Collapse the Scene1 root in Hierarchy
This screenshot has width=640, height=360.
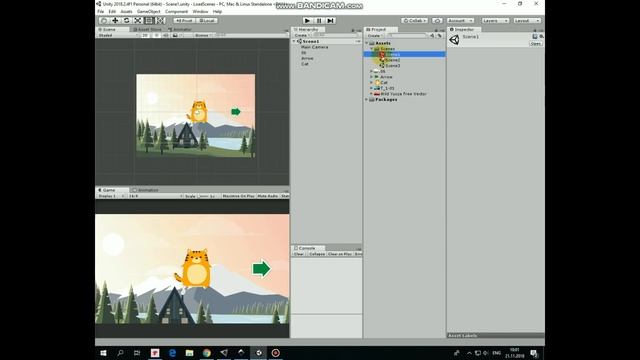294,42
